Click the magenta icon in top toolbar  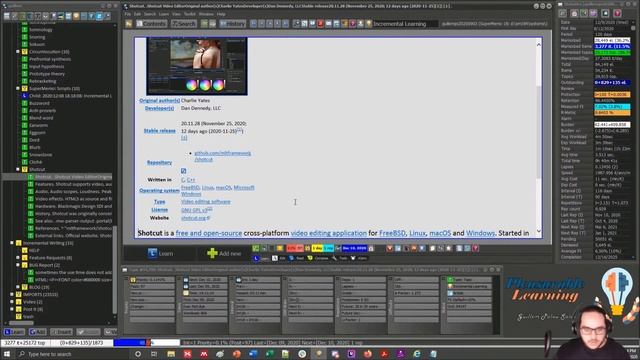[x=353, y=24]
